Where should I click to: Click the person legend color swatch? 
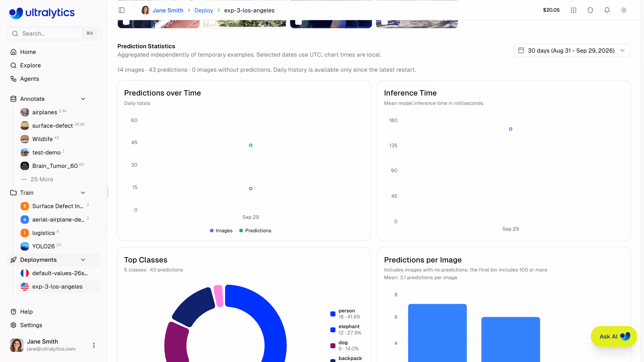(x=333, y=314)
